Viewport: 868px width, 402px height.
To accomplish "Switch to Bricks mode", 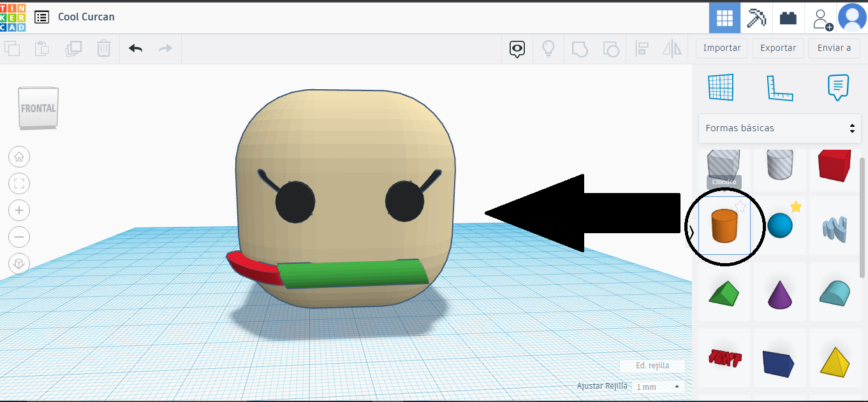I will click(788, 18).
